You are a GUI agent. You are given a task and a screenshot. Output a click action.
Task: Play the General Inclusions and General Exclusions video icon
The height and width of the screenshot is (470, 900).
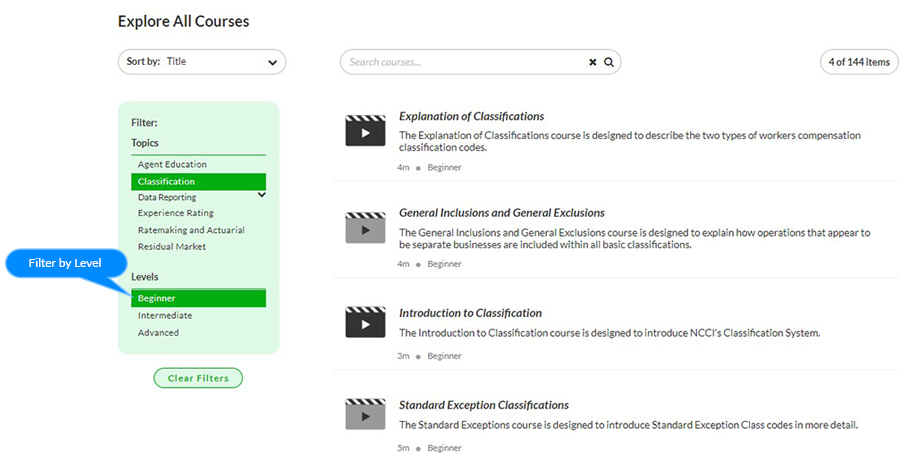pyautogui.click(x=365, y=228)
